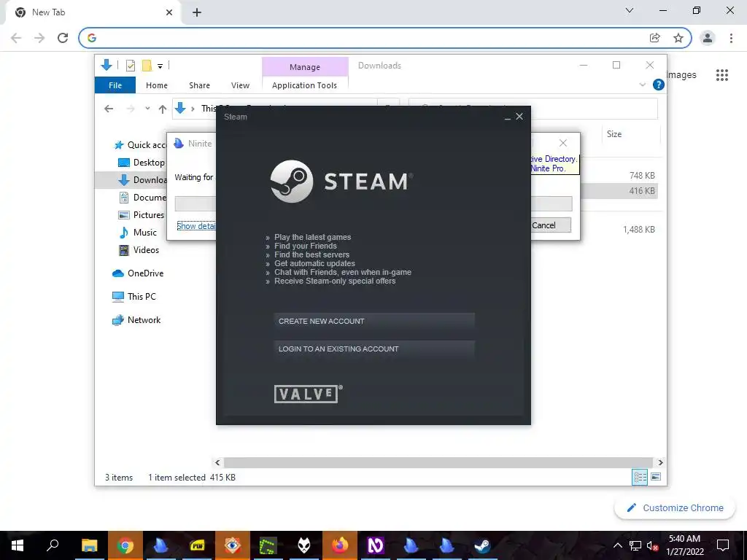Click CREATE NEW ACCOUNT in Steam

pos(374,322)
